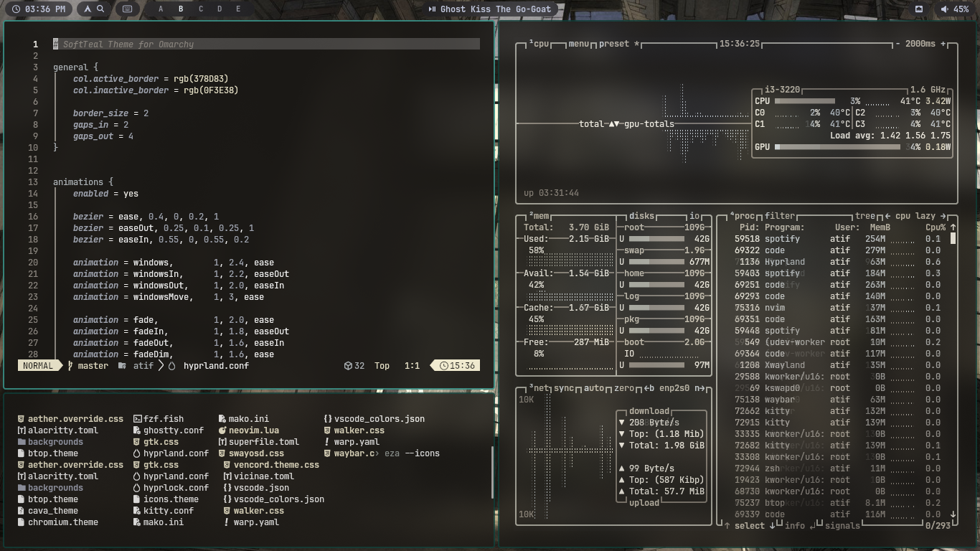The width and height of the screenshot is (980, 551).
Task: Cycle btop preset via the preset label
Action: (614, 44)
